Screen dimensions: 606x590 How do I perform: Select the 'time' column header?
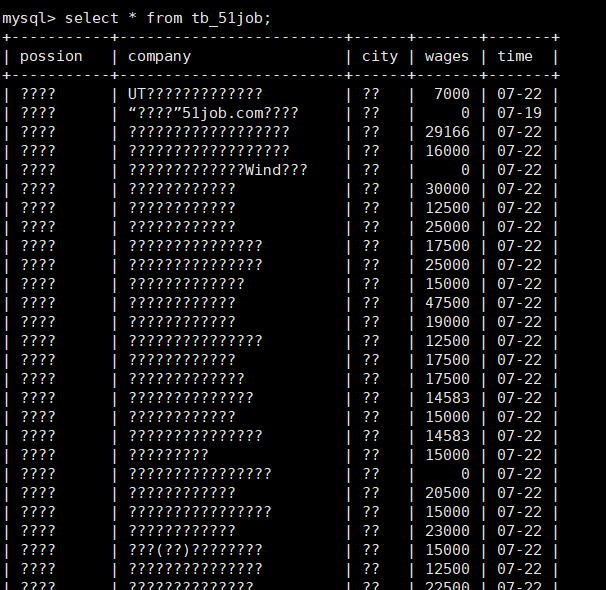[514, 56]
